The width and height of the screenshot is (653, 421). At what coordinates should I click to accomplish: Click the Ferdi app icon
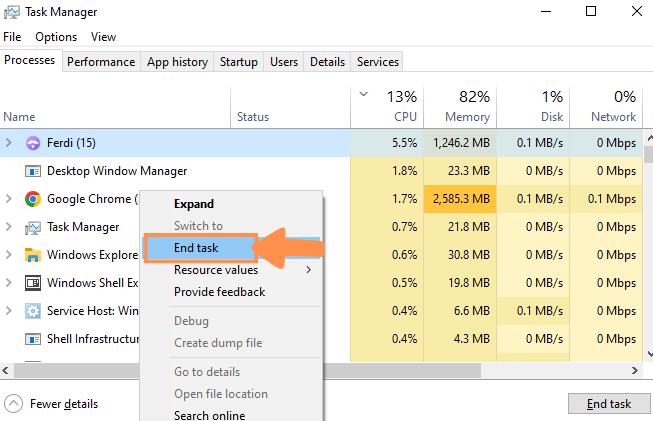pyautogui.click(x=33, y=143)
